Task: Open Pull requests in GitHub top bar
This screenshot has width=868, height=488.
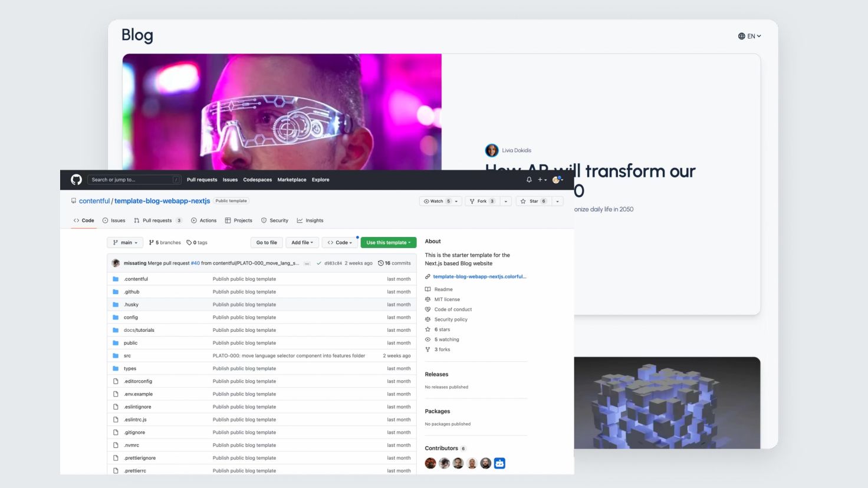Action: (202, 180)
